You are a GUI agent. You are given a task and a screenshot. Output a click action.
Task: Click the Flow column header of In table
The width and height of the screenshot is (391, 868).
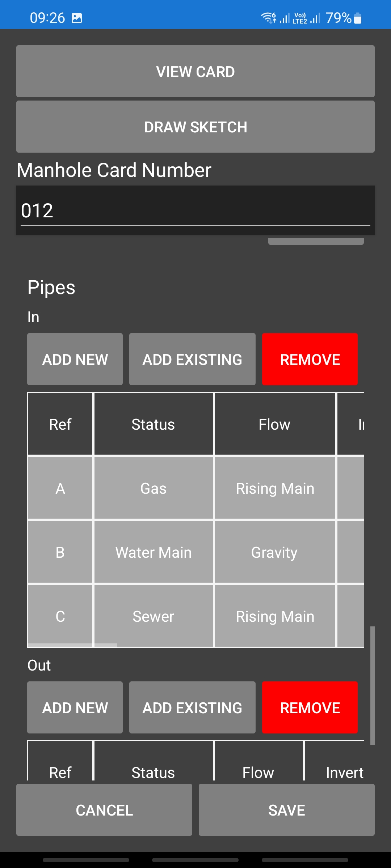point(274,424)
